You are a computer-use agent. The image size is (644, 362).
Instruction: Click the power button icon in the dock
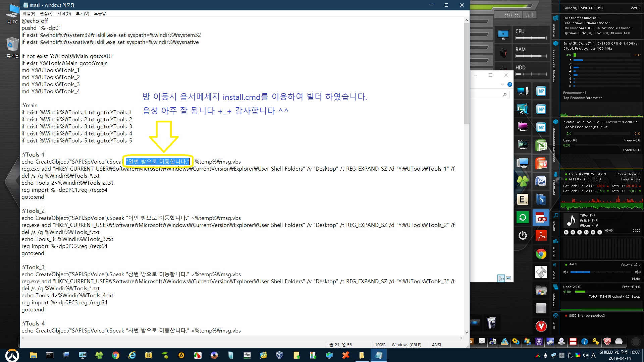(x=523, y=236)
